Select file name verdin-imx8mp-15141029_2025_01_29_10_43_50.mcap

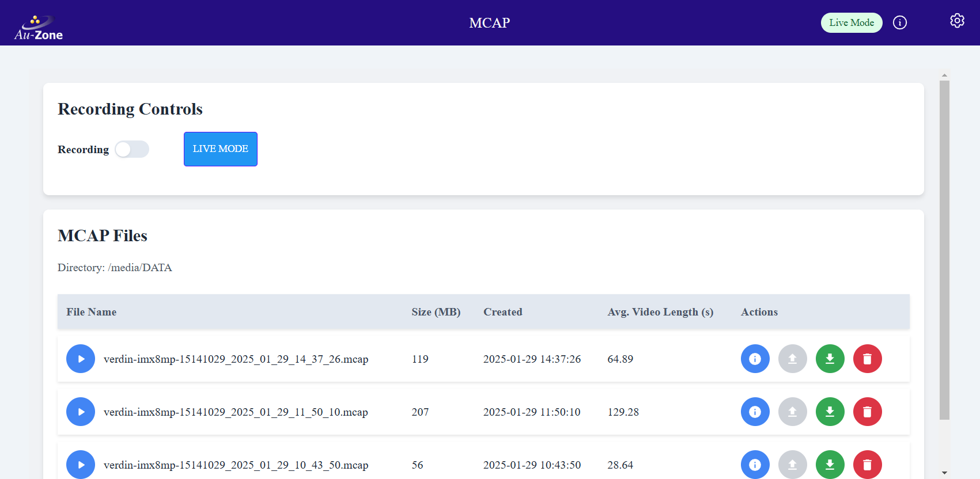236,465
